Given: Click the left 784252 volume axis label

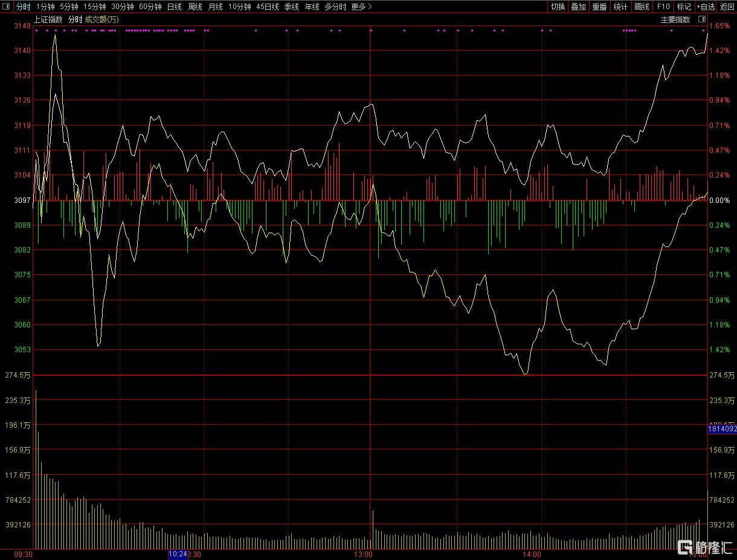Looking at the screenshot, I should 18,500.
